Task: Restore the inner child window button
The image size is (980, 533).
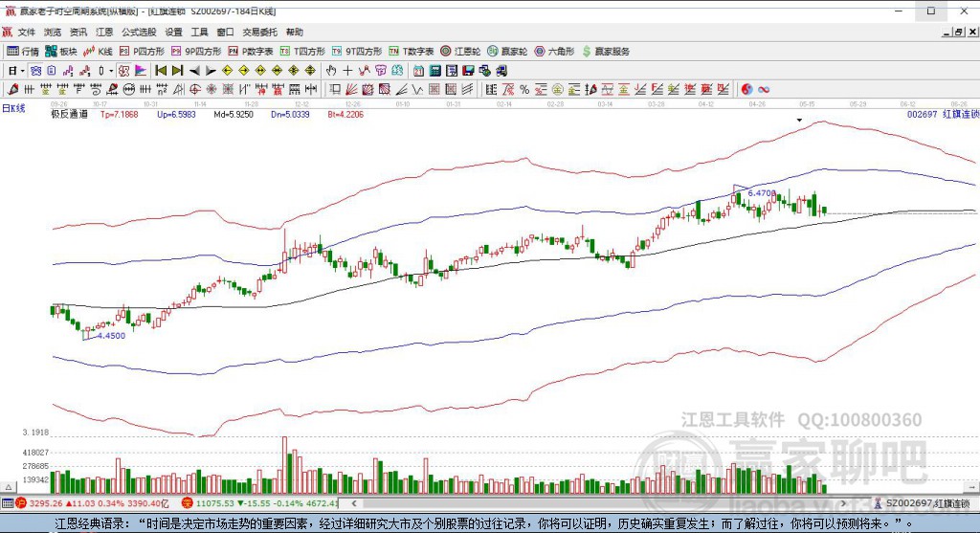Action: click(958, 33)
